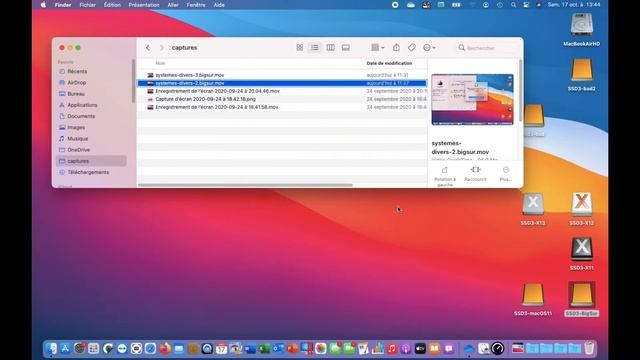The width and height of the screenshot is (640, 360).
Task: Open the Édition menu
Action: (x=112, y=5)
